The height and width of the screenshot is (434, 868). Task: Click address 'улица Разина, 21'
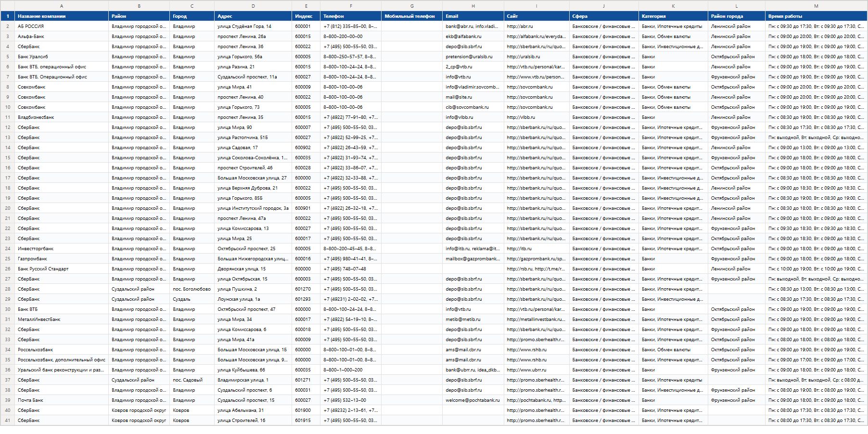point(253,67)
